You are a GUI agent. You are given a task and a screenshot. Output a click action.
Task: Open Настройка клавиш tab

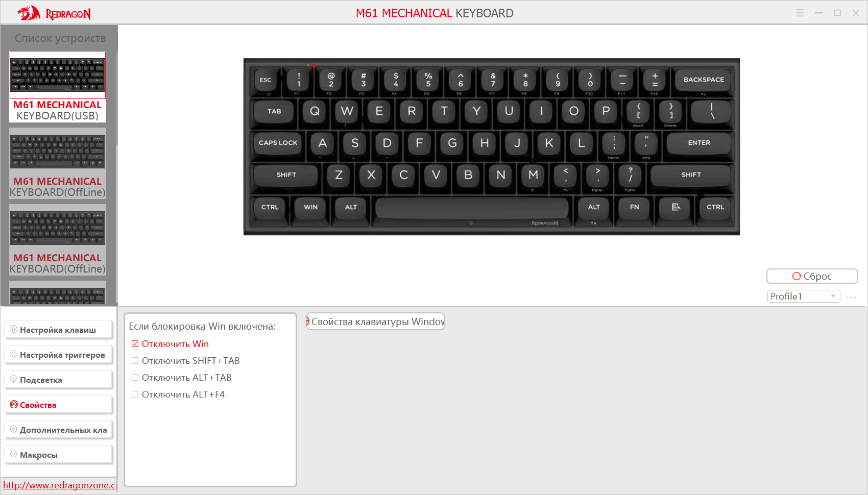(58, 330)
